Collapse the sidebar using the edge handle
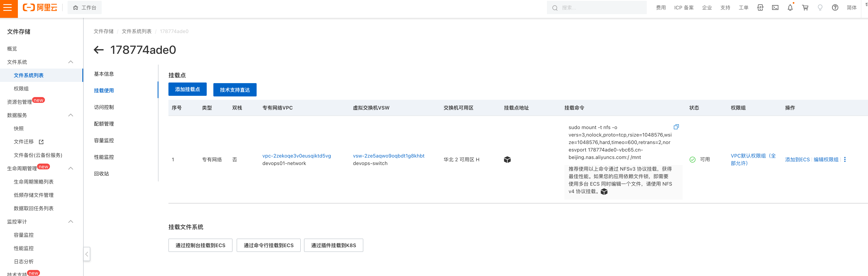 point(87,254)
